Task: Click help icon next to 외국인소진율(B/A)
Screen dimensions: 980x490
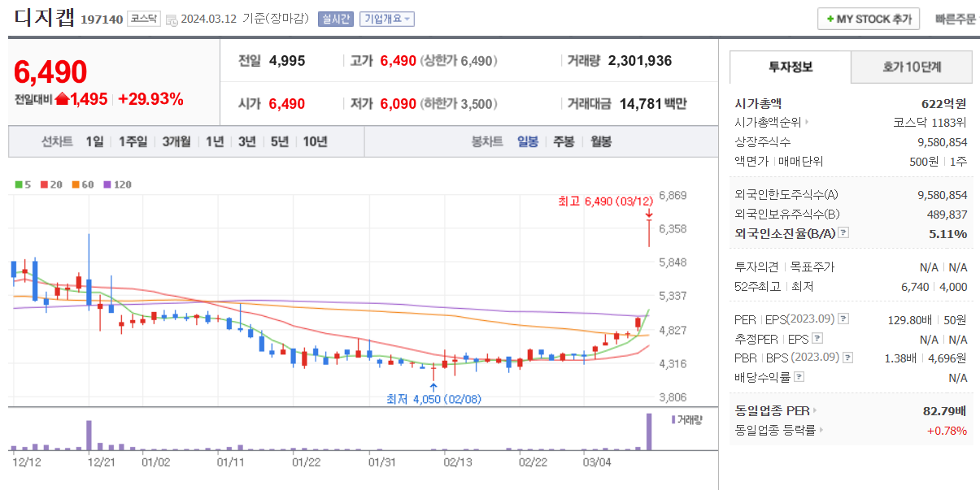Action: [x=843, y=233]
